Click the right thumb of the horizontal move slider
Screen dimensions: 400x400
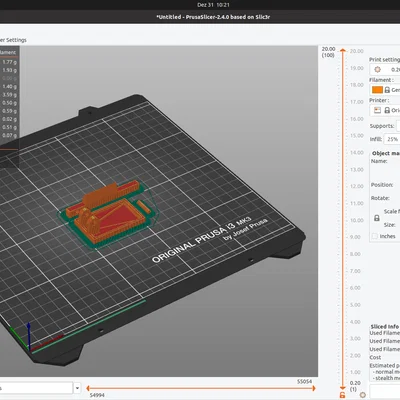click(314, 388)
